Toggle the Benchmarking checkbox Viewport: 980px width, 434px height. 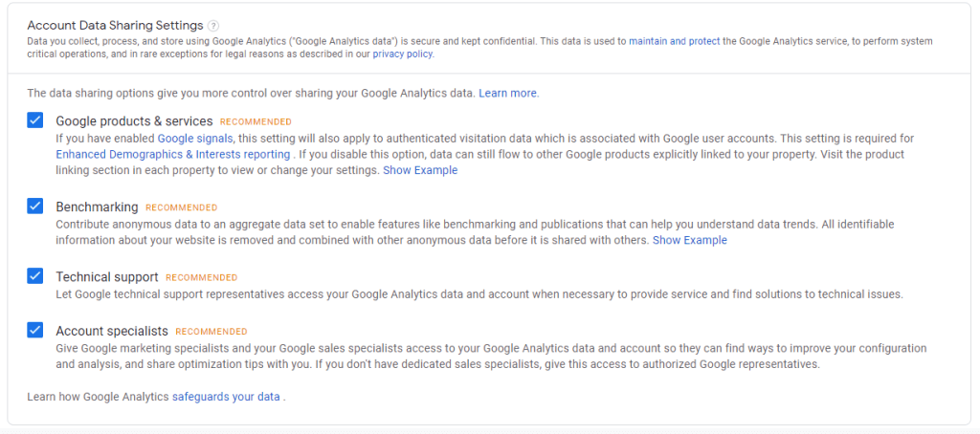35,206
